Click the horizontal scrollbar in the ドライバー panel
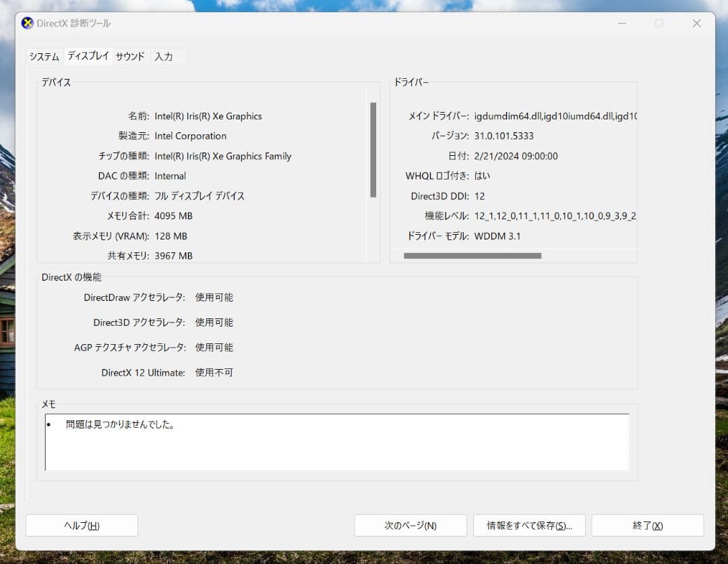 (x=472, y=256)
